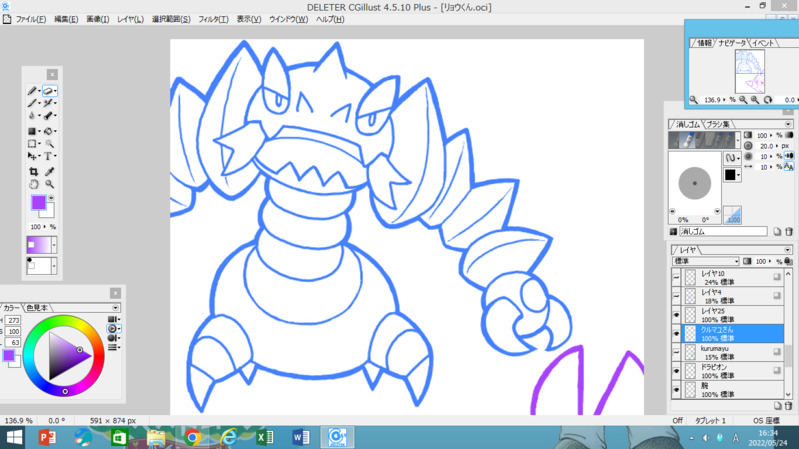Select the Paint bucket fill tool
The width and height of the screenshot is (799, 449).
click(x=48, y=131)
